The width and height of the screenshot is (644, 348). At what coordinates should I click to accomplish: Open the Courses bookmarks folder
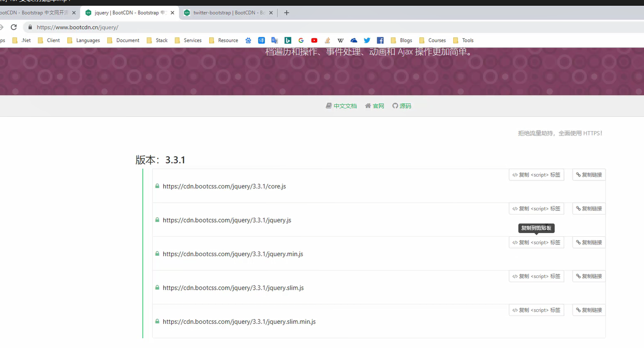click(x=432, y=40)
